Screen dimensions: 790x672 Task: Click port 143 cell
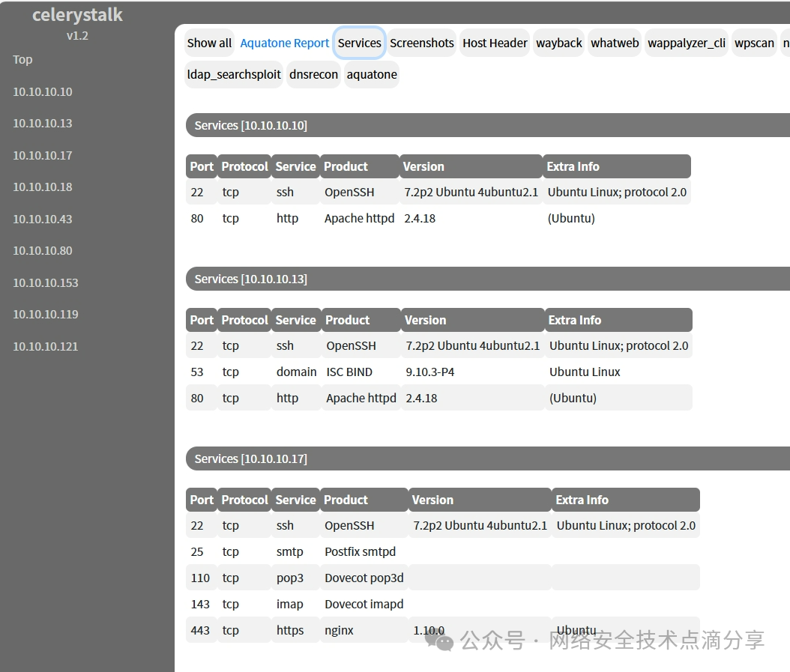tap(200, 605)
